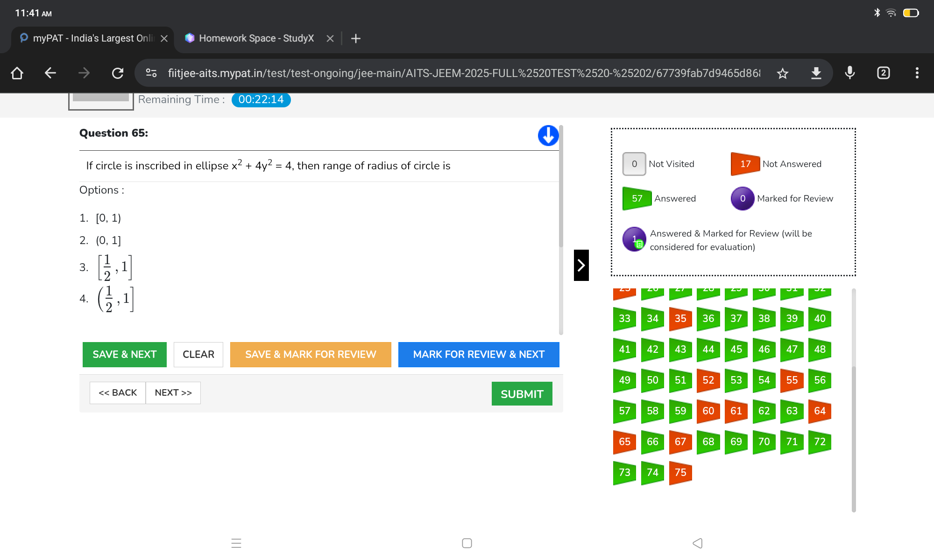Tap the battery status icon
Image resolution: width=934 pixels, height=560 pixels.
coord(911,13)
